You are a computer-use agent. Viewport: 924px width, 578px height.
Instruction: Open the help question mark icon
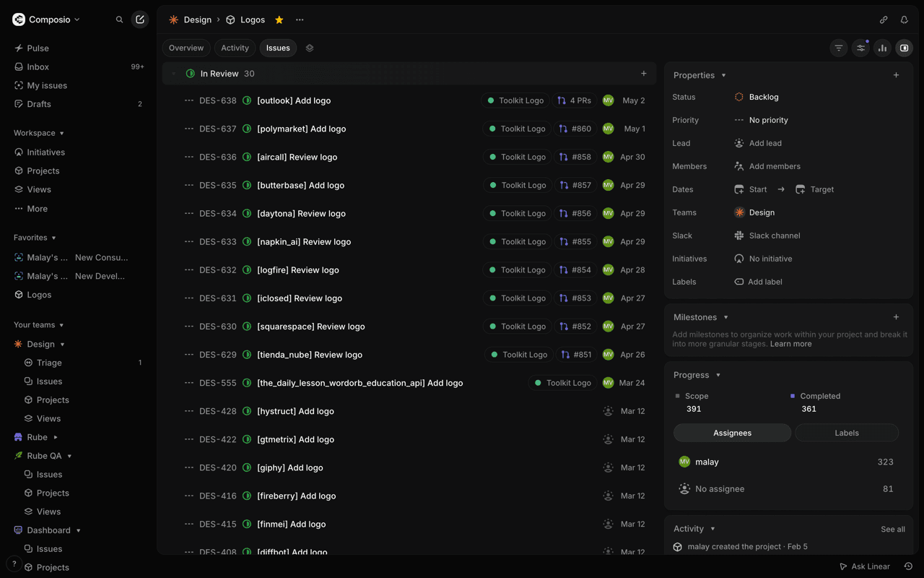tap(14, 564)
